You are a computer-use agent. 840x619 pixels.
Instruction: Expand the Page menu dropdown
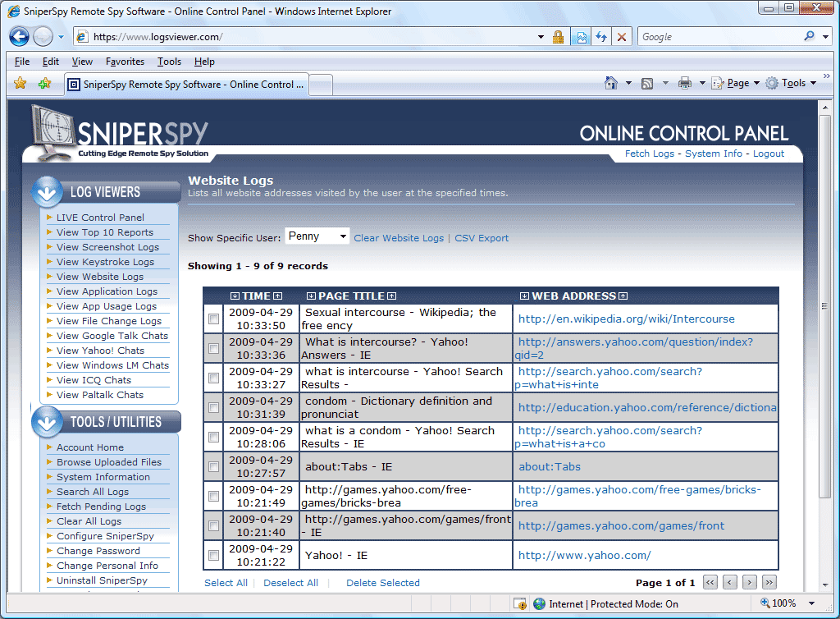735,83
